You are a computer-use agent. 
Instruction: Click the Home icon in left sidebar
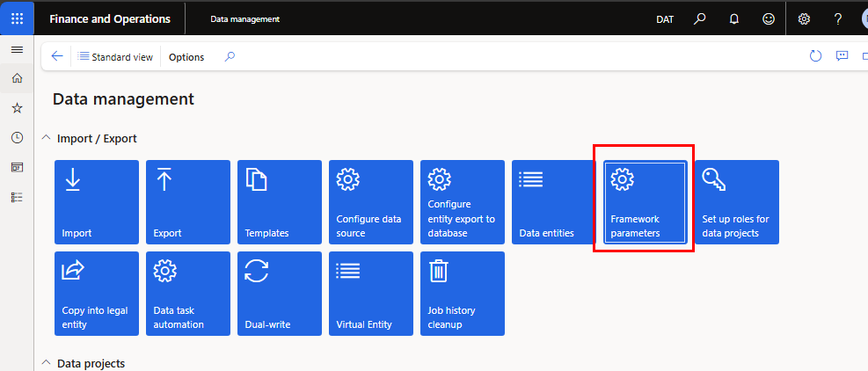(x=17, y=78)
